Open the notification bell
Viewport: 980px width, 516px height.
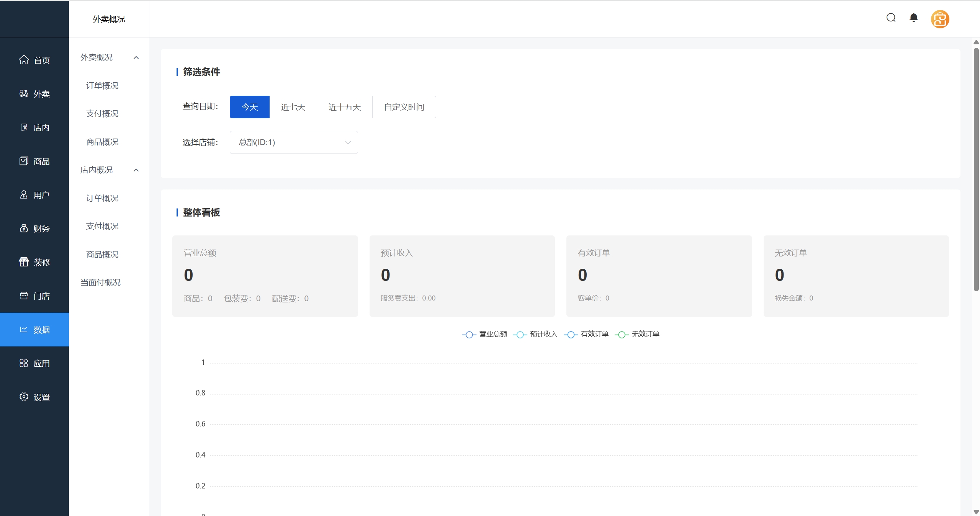tap(913, 18)
